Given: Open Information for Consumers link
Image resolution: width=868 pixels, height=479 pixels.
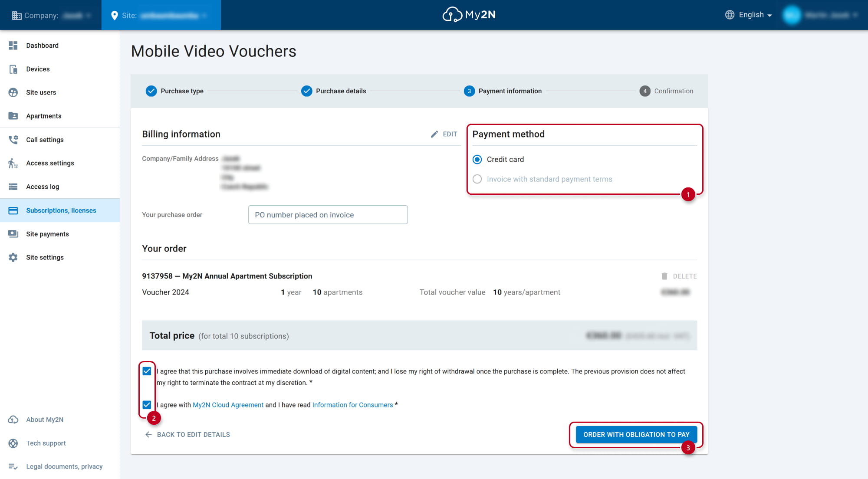Looking at the screenshot, I should click(x=352, y=405).
